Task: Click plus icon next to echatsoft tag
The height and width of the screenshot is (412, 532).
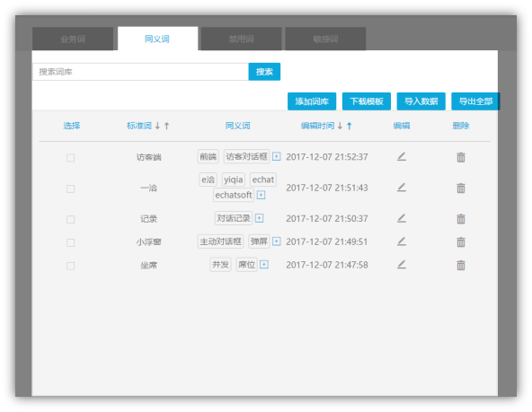Action: (261, 195)
